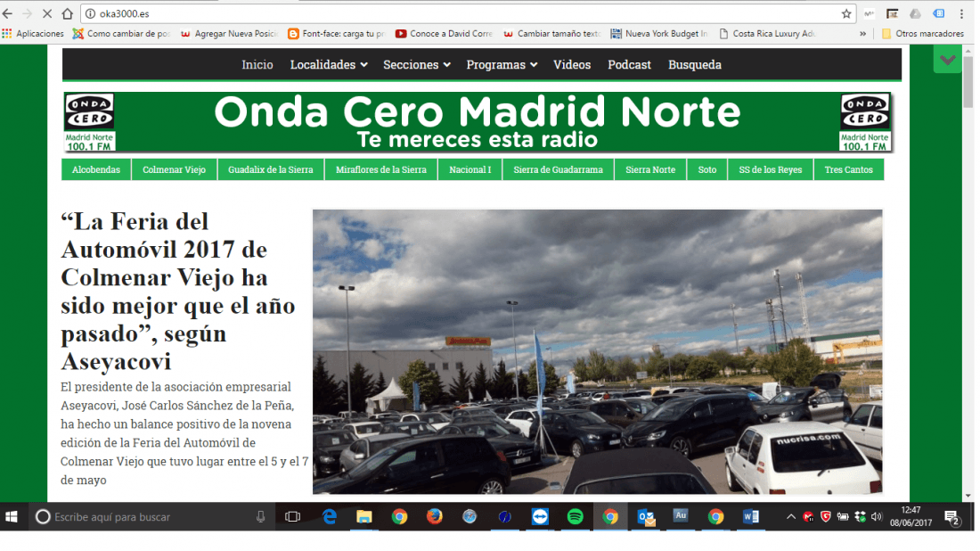Select the Alcobendas locality tab
This screenshot has height=551, width=980.
click(x=95, y=169)
